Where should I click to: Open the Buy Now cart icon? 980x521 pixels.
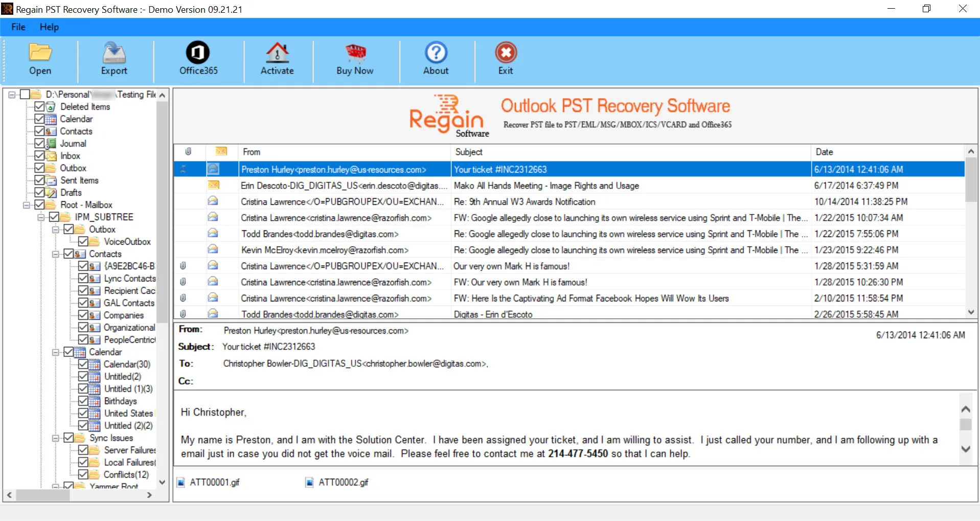tap(355, 53)
